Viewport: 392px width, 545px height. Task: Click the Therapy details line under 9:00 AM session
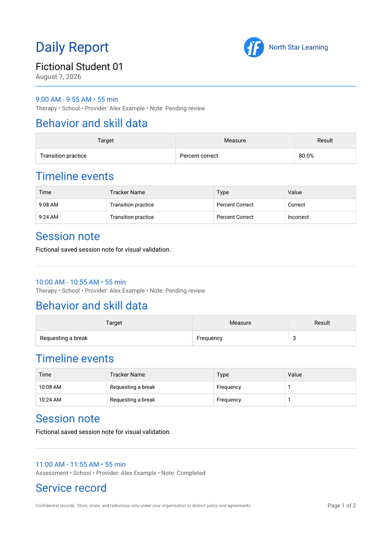pyautogui.click(x=120, y=108)
